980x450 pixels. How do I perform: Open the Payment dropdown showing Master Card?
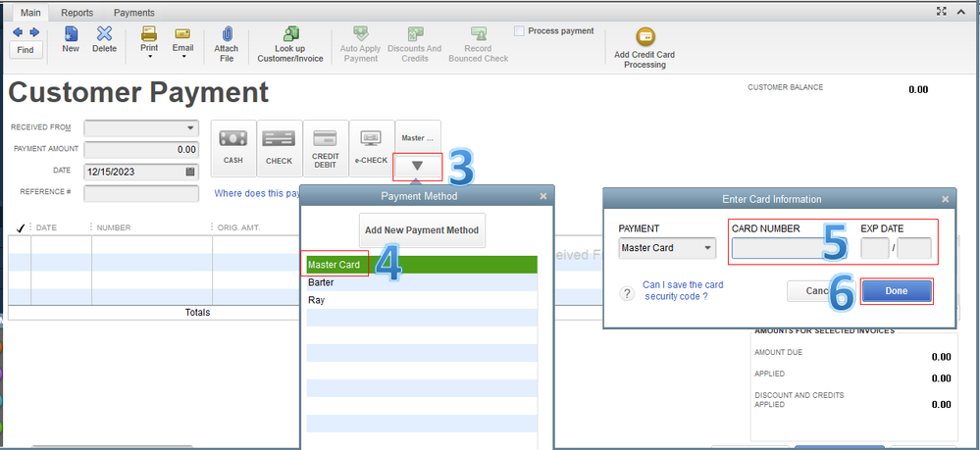(667, 247)
